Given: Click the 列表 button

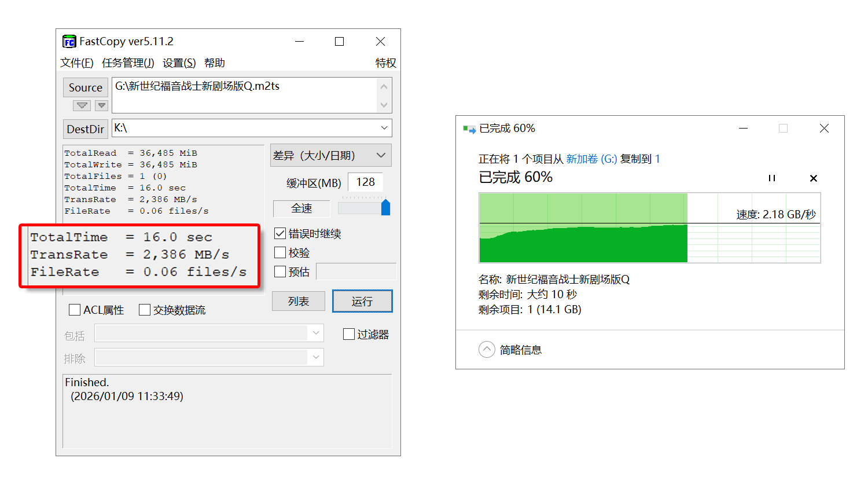Looking at the screenshot, I should click(299, 301).
